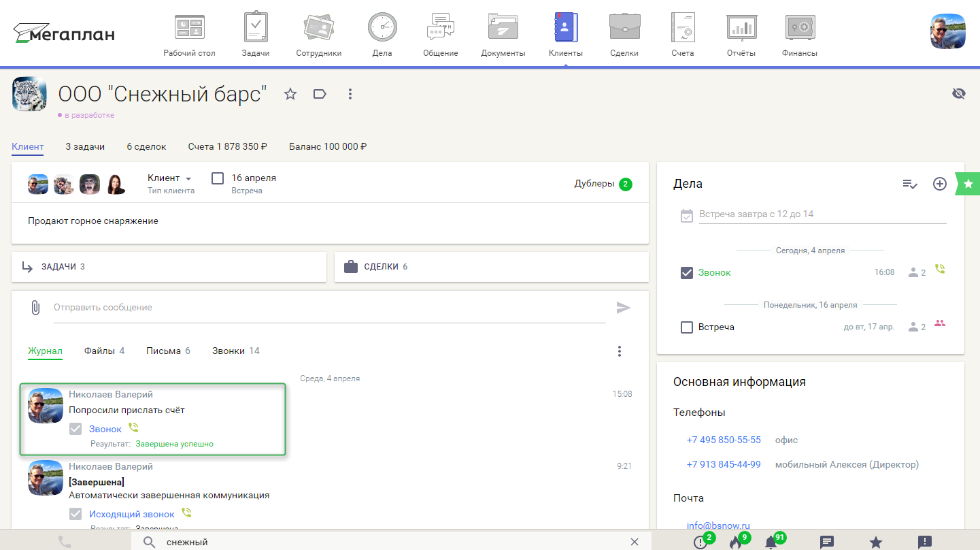Mark Снежный барс as favorite star
Image resolution: width=980 pixels, height=550 pixels.
[x=290, y=94]
